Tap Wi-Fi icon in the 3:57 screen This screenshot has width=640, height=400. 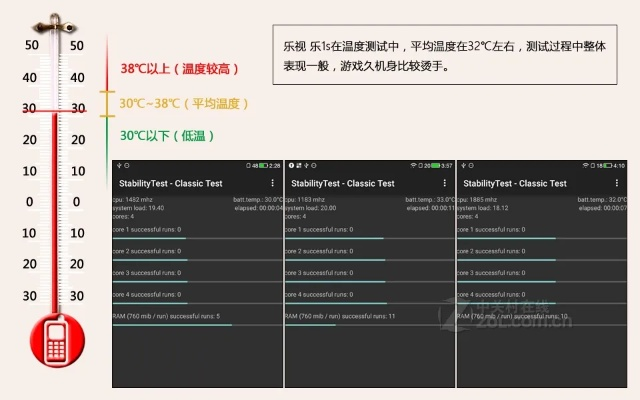(x=413, y=165)
